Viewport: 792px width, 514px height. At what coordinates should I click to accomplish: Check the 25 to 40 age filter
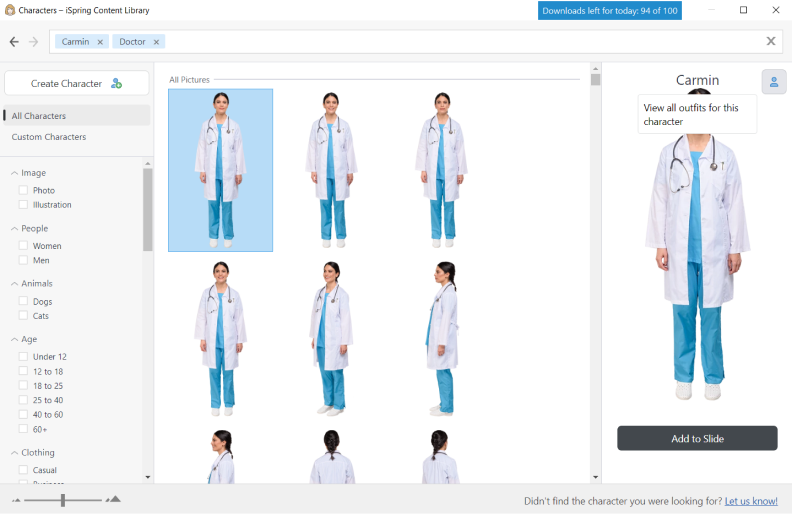tap(23, 400)
